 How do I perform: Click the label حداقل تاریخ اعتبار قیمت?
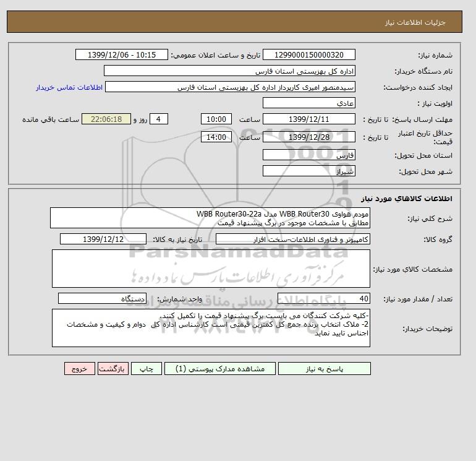(425, 137)
